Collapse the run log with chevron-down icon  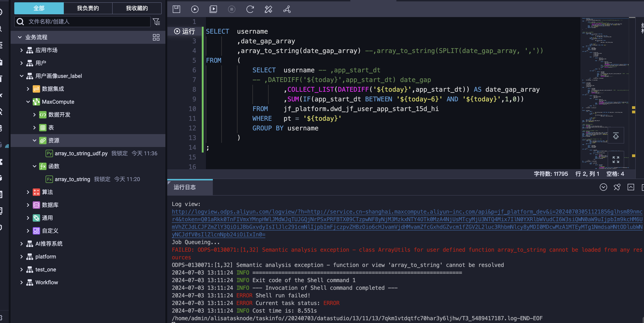point(603,187)
